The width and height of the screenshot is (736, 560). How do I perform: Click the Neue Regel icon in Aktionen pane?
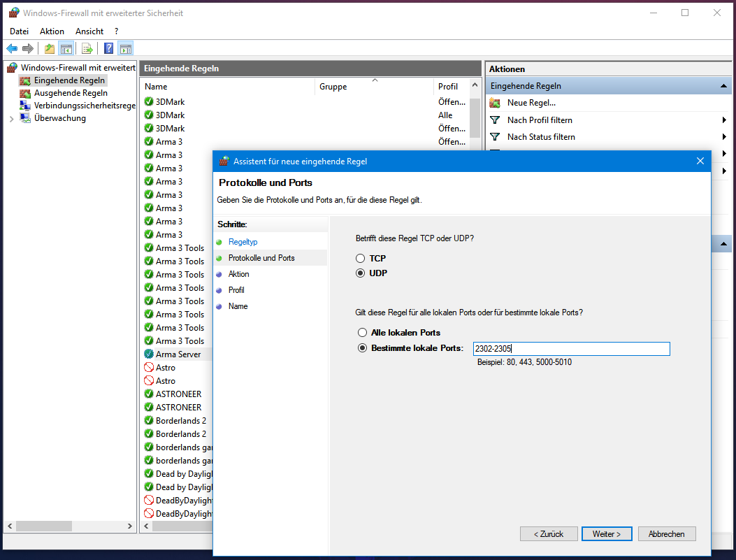[495, 103]
